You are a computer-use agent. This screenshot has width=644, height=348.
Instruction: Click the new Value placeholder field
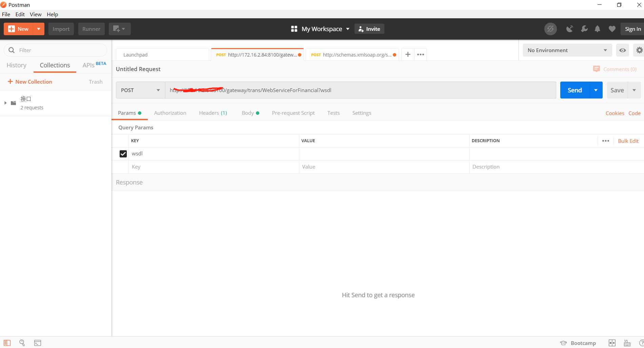tap(384, 167)
